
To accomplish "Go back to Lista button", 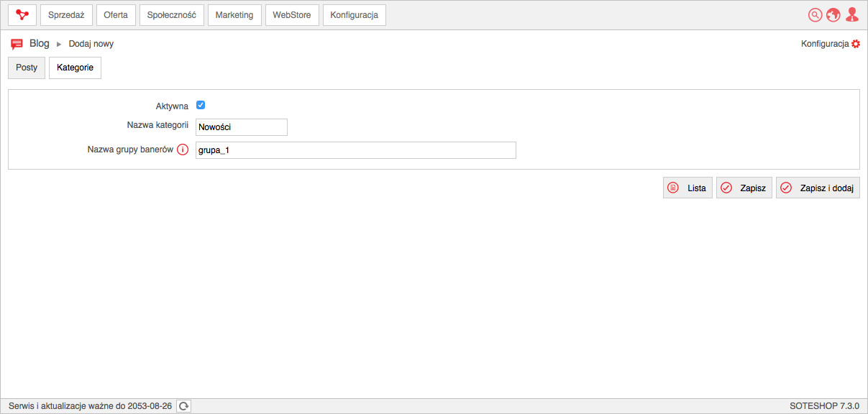I will 687,188.
